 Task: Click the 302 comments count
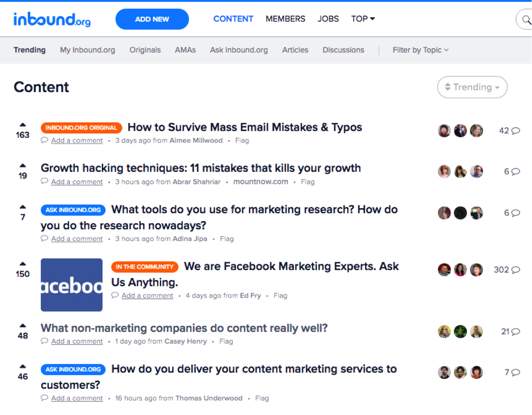[x=501, y=270]
